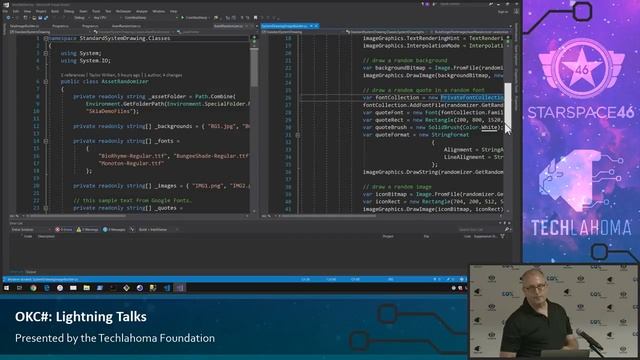Screen dimensions: 640x360
Task: Open Entire Solution scope dropdown
Action: [31, 229]
